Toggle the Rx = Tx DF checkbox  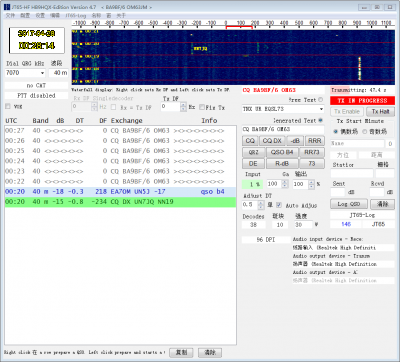pyautogui.click(x=113, y=107)
